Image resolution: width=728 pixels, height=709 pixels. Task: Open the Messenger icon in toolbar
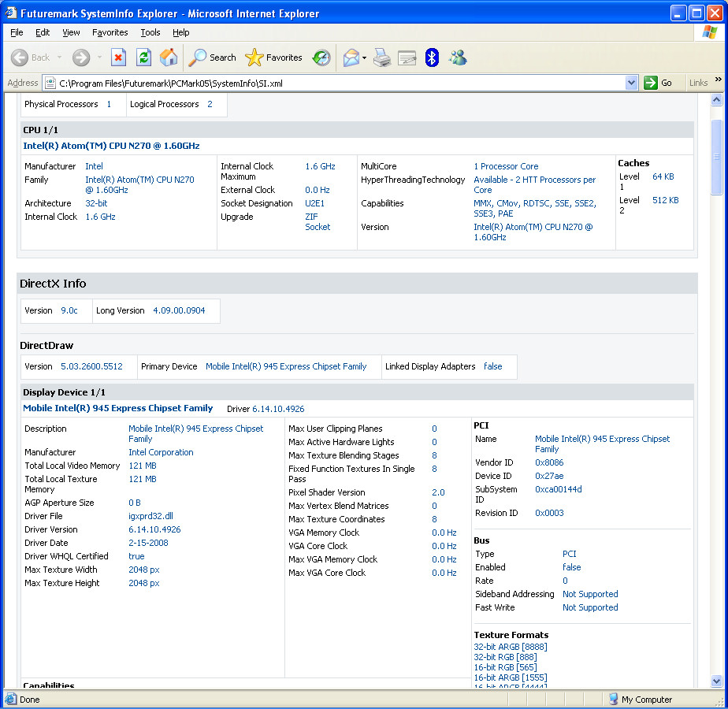click(x=458, y=58)
